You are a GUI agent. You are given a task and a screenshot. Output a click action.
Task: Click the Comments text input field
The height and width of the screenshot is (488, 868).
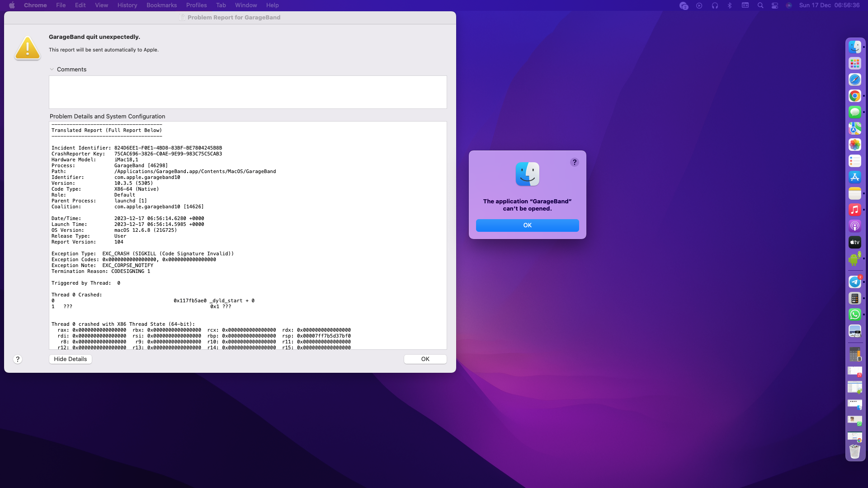(x=248, y=92)
